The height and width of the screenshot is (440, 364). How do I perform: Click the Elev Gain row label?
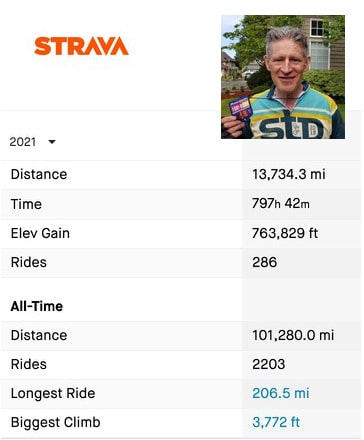40,233
